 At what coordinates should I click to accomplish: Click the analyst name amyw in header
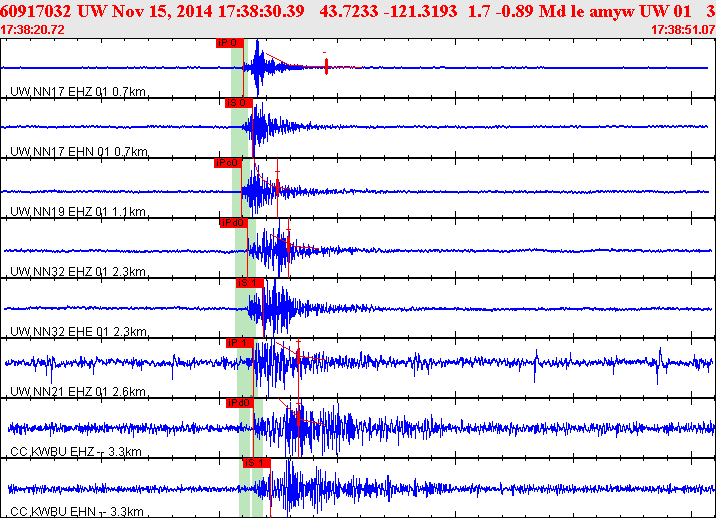click(612, 11)
